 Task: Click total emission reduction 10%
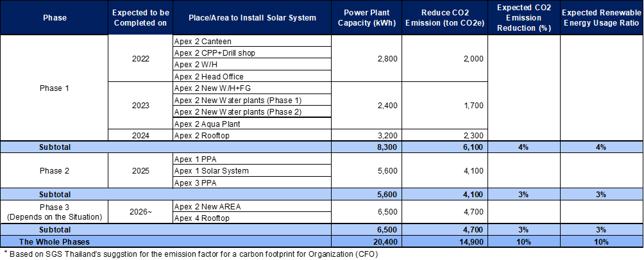523,241
